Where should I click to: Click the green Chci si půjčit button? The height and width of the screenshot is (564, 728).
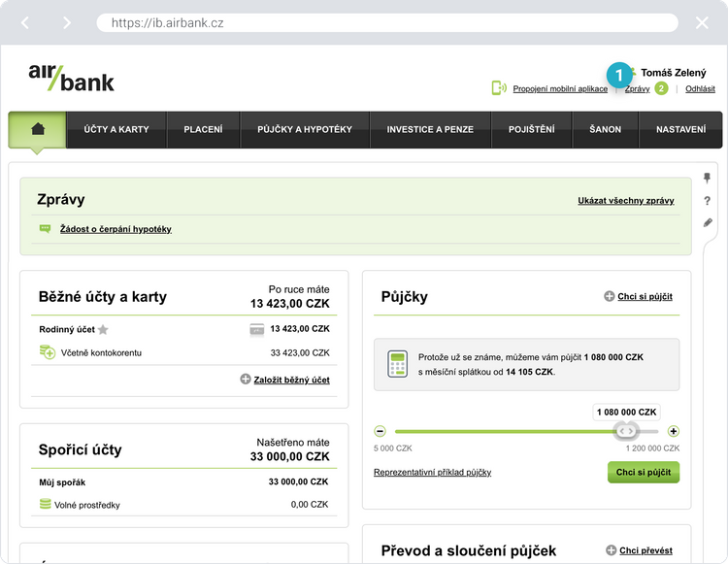[643, 473]
